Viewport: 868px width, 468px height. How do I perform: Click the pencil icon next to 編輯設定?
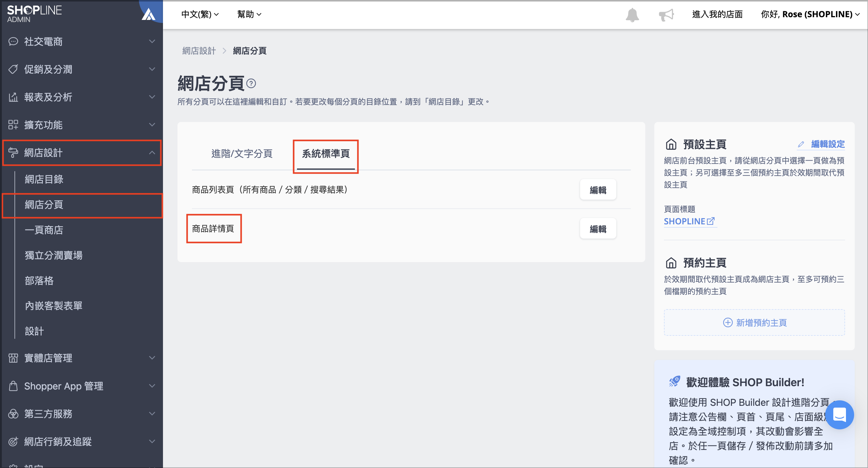point(801,144)
